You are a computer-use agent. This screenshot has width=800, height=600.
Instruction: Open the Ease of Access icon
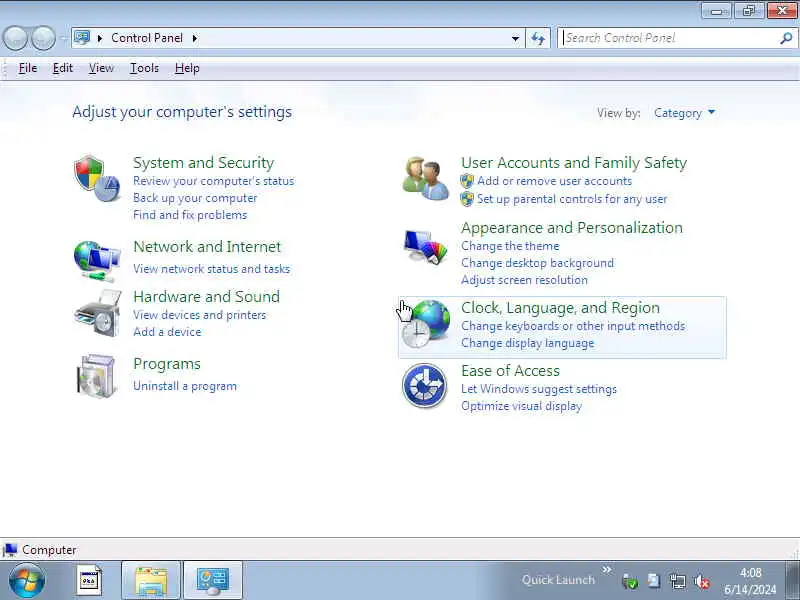pyautogui.click(x=424, y=386)
